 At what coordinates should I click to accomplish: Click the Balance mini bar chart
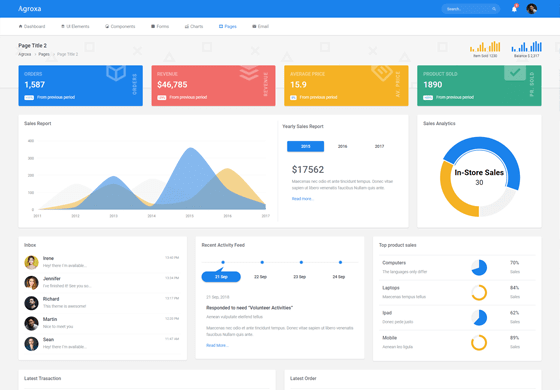(x=526, y=47)
